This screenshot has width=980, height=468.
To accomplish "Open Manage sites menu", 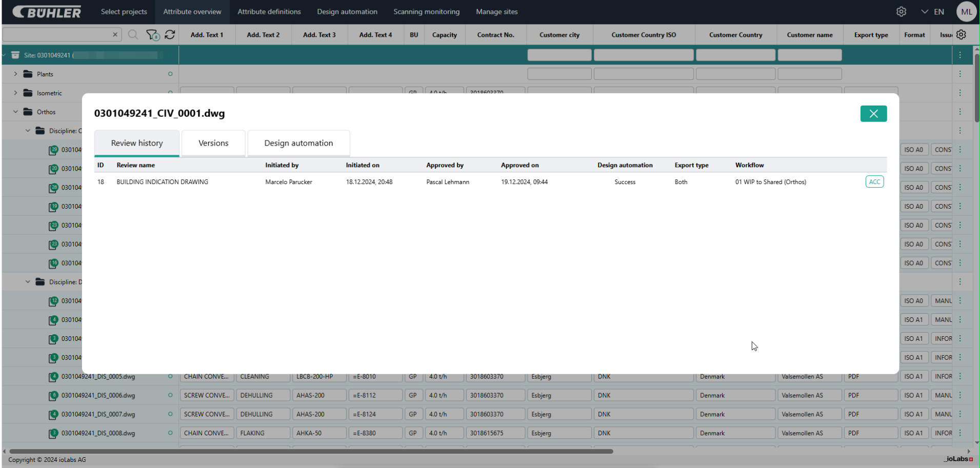I will 497,12.
